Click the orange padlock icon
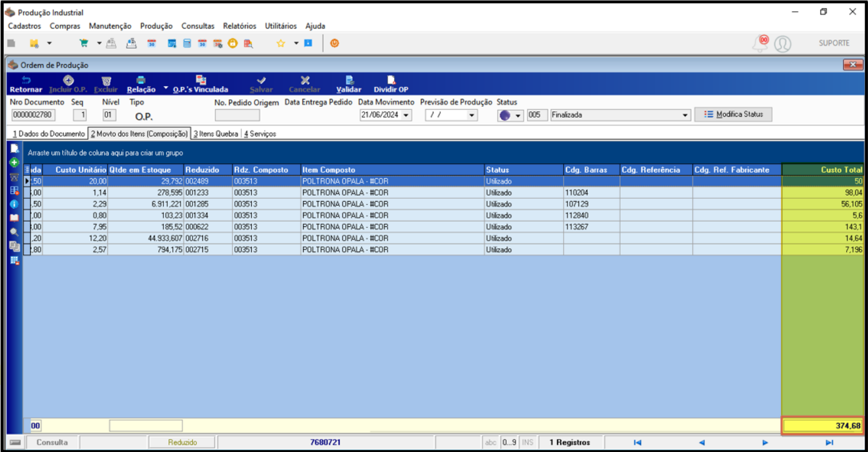The height and width of the screenshot is (452, 868). (x=233, y=43)
